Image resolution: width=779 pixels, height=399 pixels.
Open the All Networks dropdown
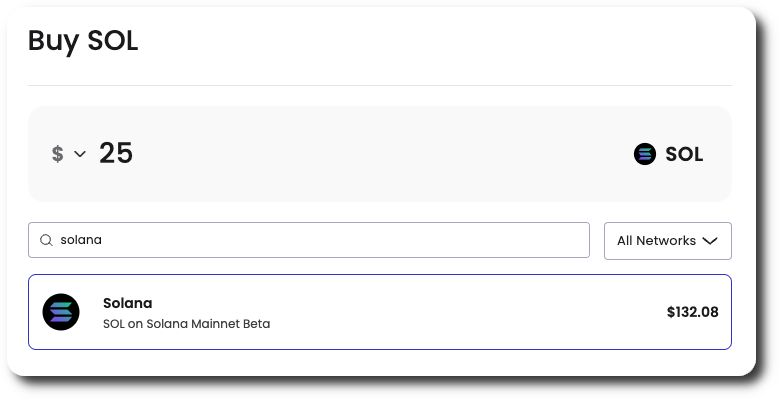(668, 241)
